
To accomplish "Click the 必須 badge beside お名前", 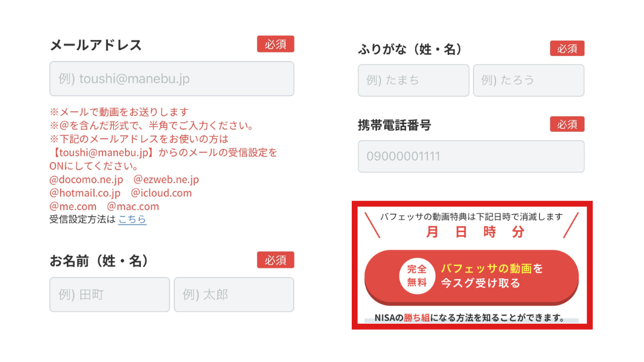I will click(275, 259).
